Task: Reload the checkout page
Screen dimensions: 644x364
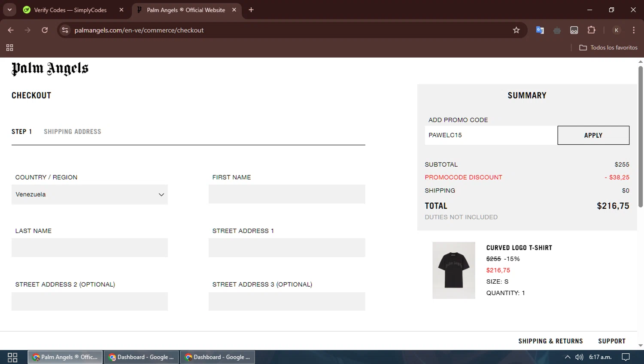Action: tap(45, 30)
